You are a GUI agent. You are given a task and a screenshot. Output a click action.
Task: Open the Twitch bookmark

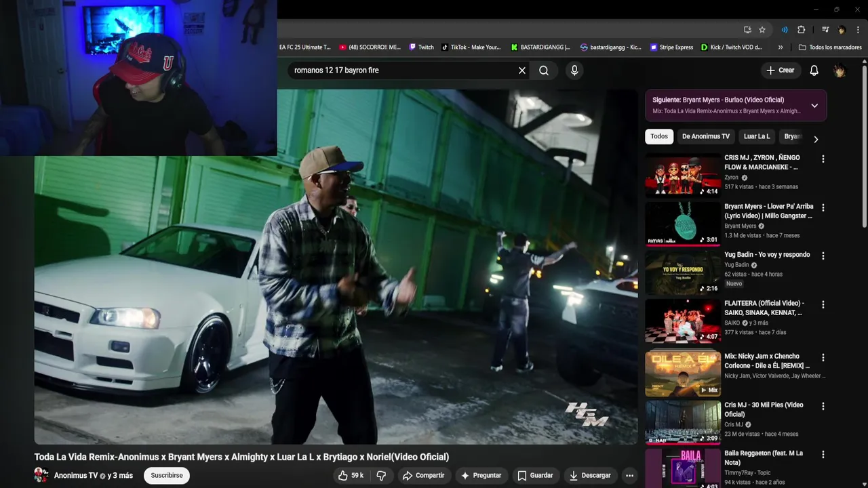click(x=421, y=47)
